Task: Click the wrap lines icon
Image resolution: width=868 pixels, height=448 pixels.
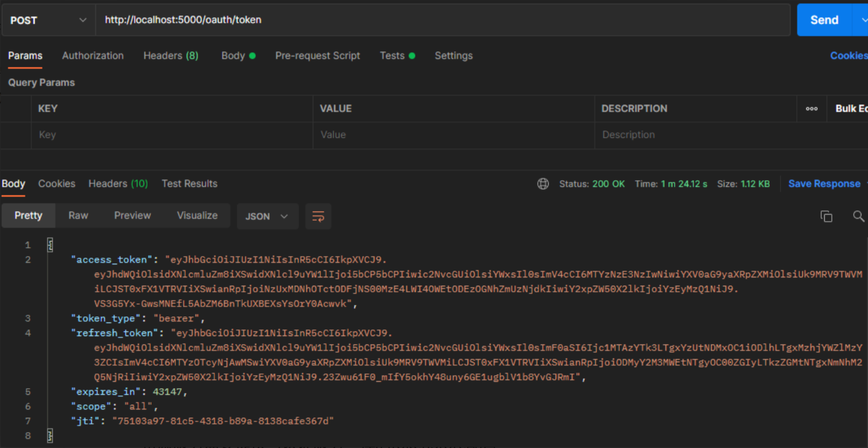Action: point(318,216)
